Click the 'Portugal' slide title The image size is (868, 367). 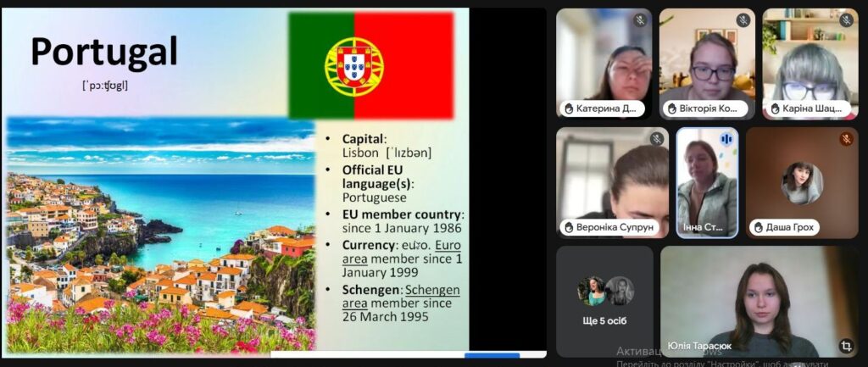[x=104, y=53]
